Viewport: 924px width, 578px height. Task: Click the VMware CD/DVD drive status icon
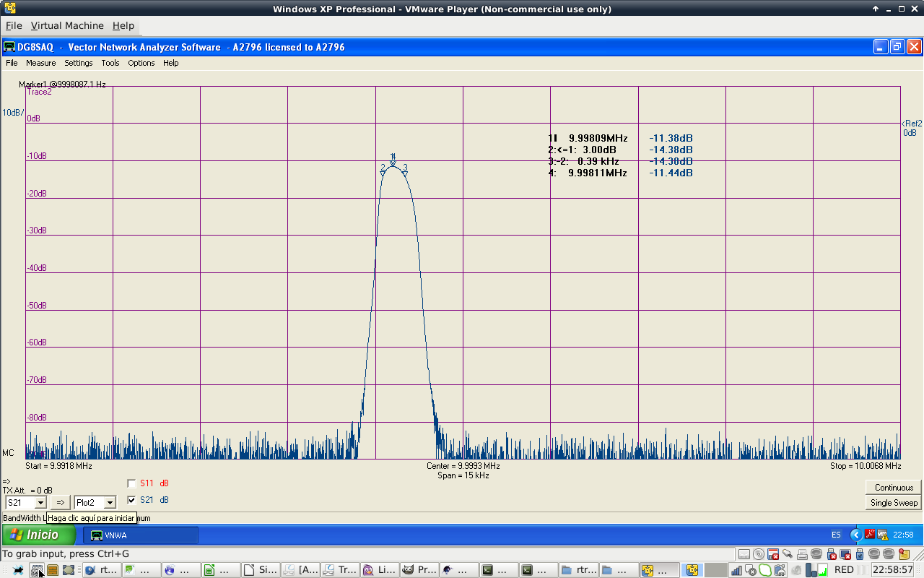point(759,554)
